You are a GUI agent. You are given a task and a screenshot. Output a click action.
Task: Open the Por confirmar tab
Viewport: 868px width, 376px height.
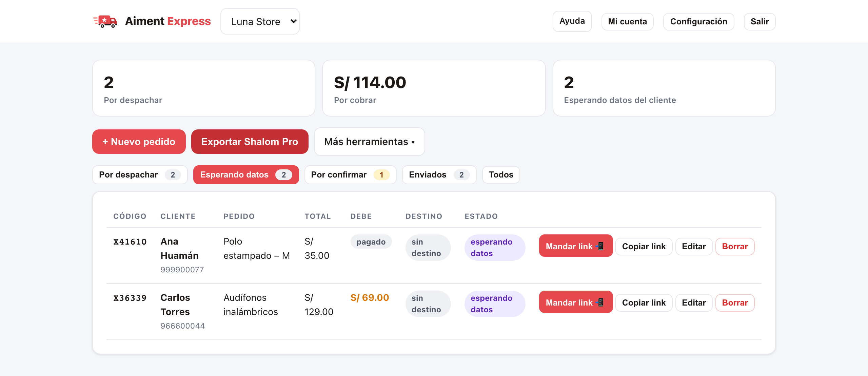click(350, 175)
